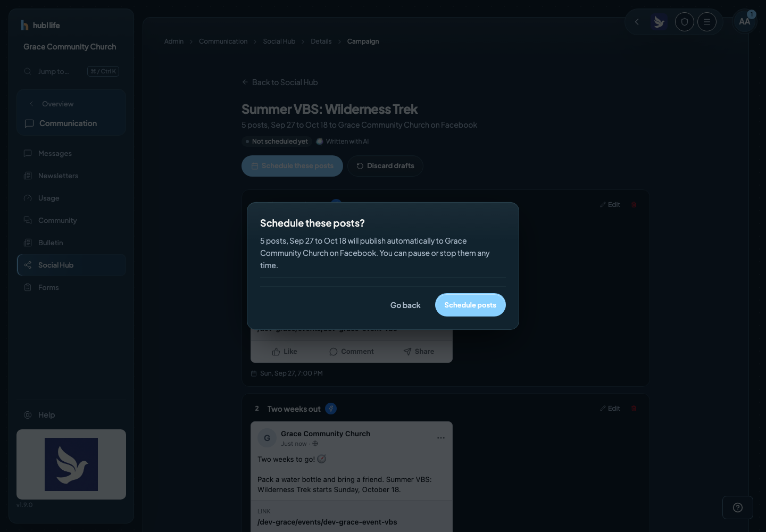Click Comment on the post preview

[x=352, y=352]
